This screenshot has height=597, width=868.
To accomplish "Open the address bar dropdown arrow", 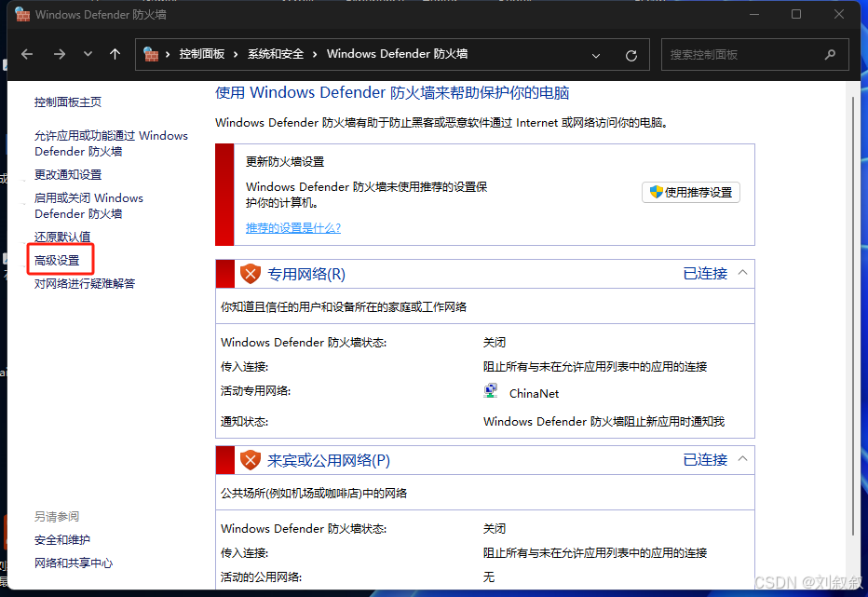I will coord(596,54).
